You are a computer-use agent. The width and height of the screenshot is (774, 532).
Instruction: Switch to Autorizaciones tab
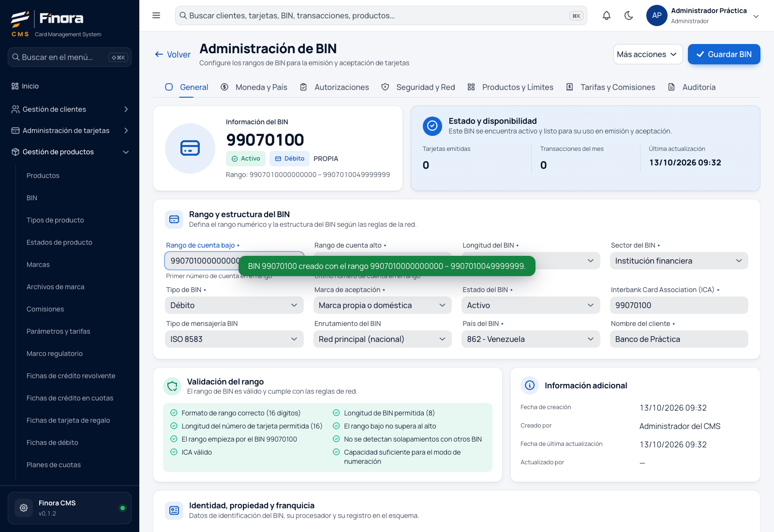pos(334,87)
